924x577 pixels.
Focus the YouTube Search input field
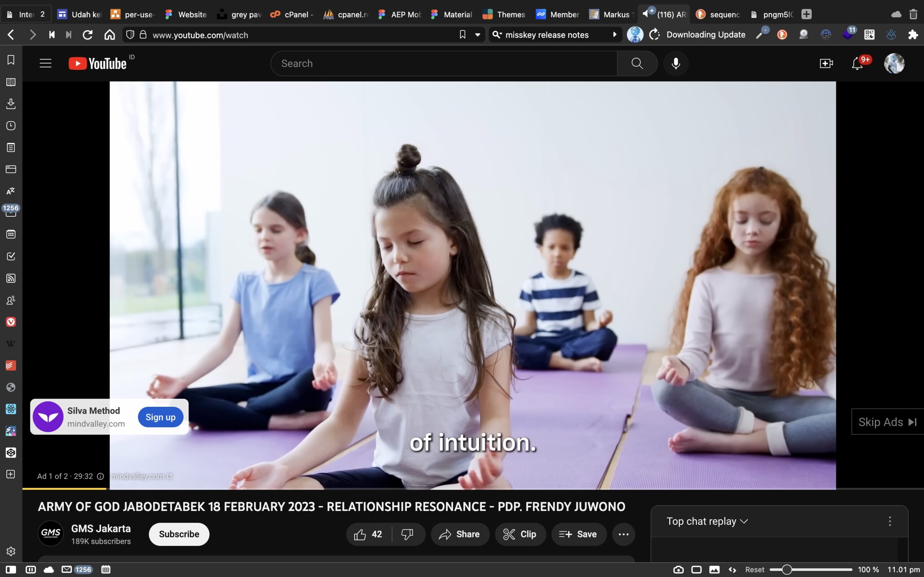click(x=443, y=63)
